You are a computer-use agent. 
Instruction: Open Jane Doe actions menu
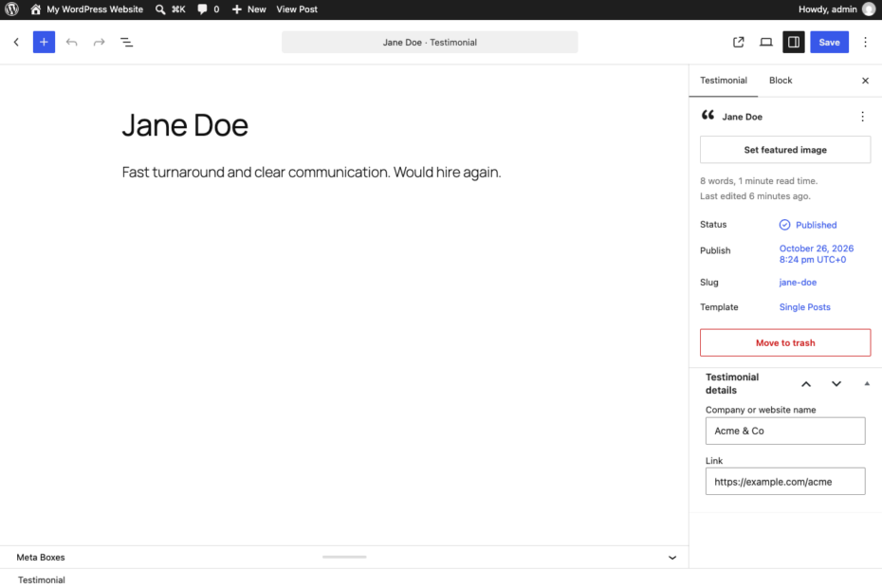[862, 117]
